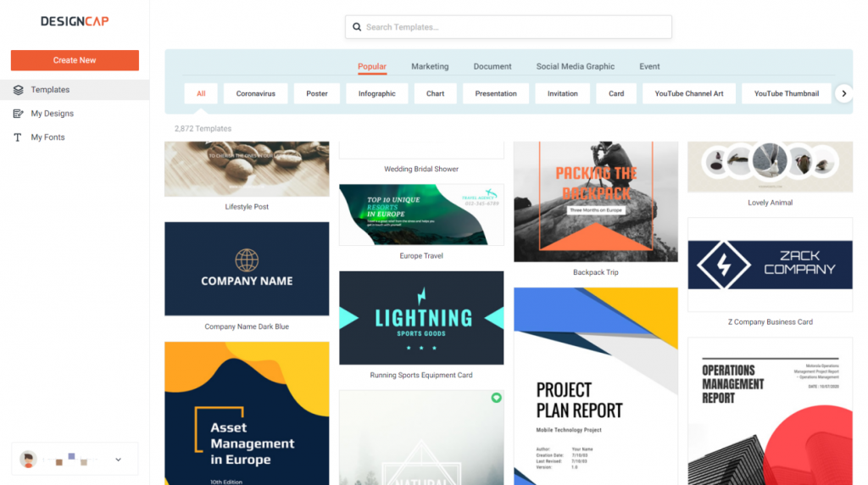Show more categories with right arrow
This screenshot has height=485, width=868.
[843, 93]
